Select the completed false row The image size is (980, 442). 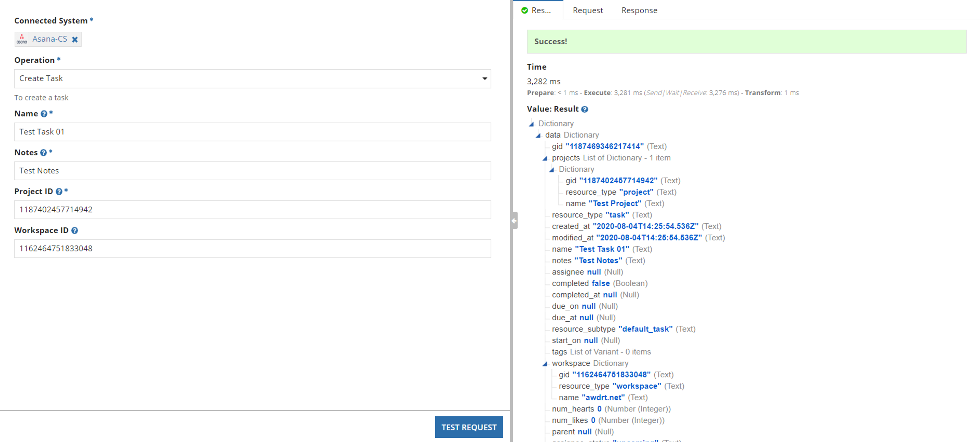599,283
